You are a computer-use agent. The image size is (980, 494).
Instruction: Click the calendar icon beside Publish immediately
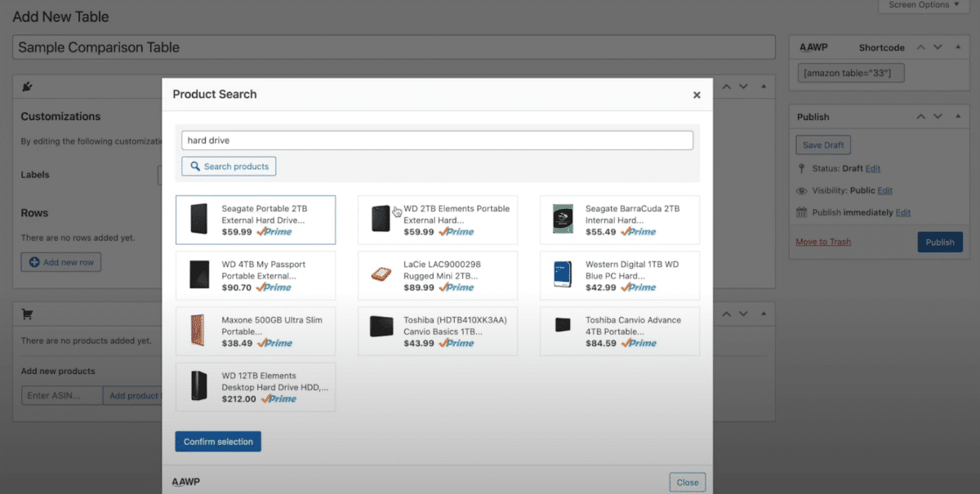coord(802,212)
